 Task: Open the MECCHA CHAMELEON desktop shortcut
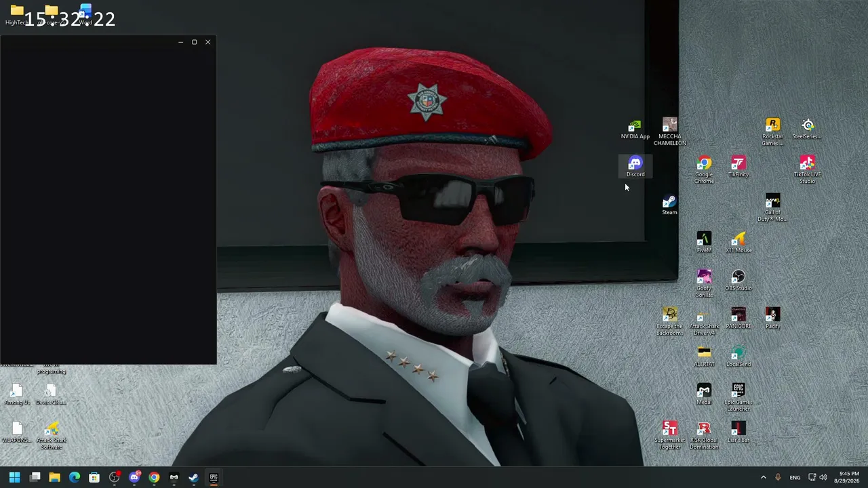pos(669,131)
